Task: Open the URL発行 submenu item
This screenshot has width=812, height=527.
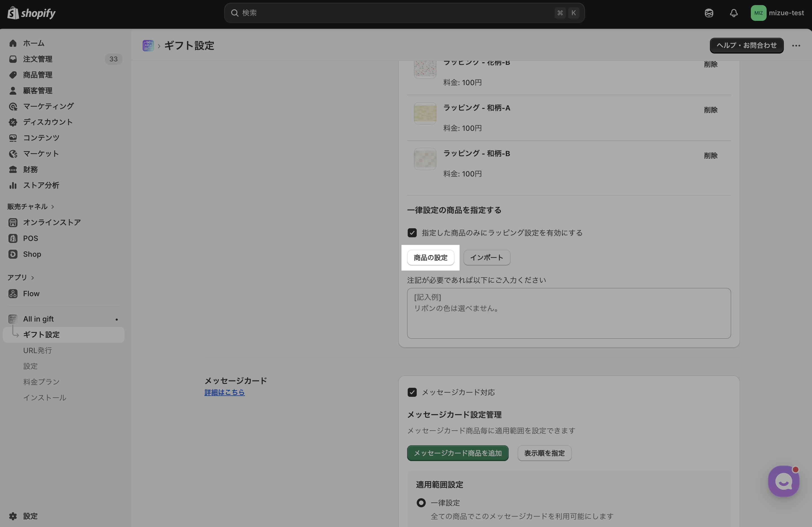Action: coord(37,350)
